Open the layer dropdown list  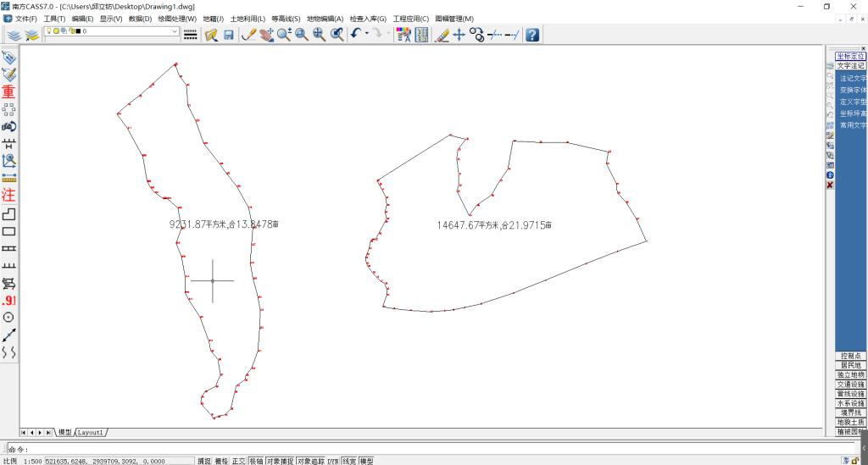click(x=175, y=31)
